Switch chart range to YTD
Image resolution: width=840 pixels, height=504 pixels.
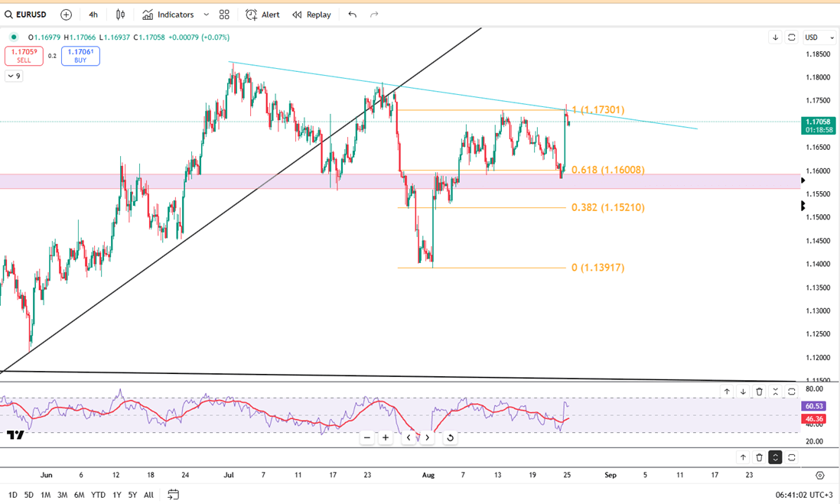(98, 495)
